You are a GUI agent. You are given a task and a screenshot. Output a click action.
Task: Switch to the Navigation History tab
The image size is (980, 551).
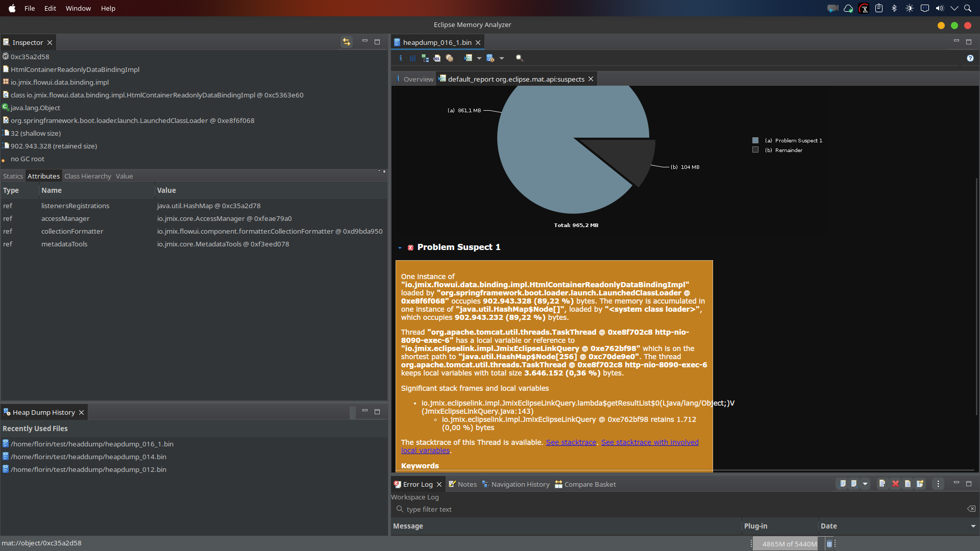click(x=516, y=484)
